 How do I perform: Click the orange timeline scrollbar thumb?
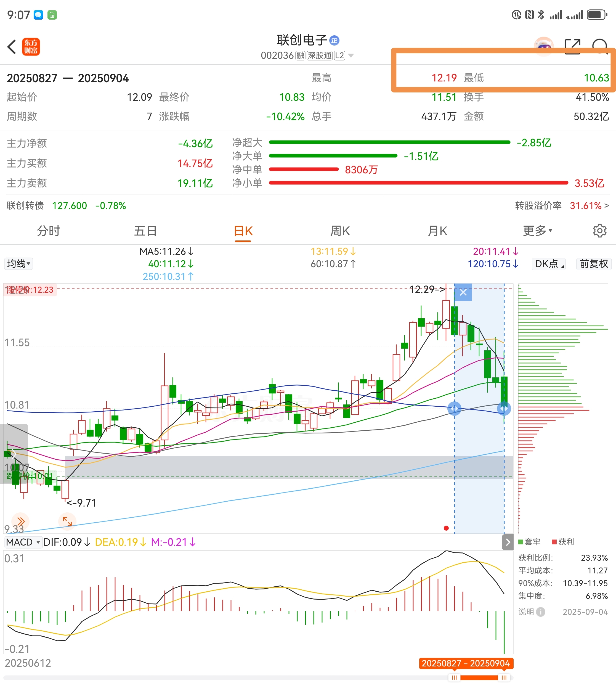pyautogui.click(x=479, y=677)
